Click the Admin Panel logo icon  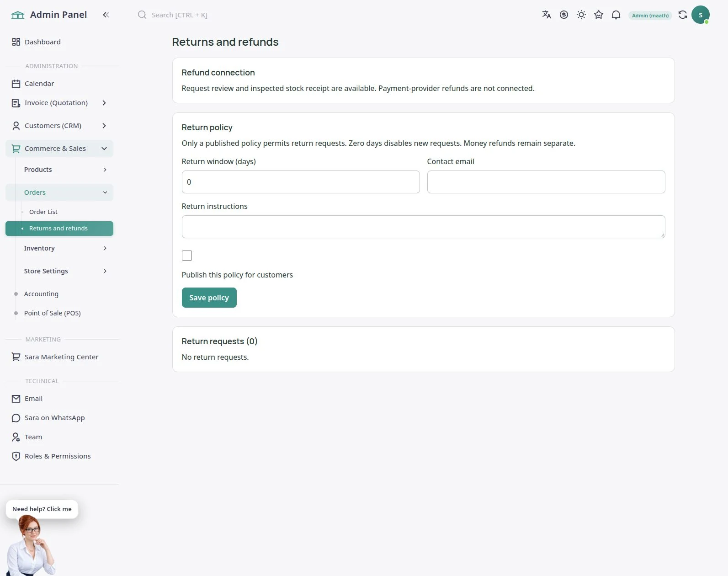tap(17, 15)
